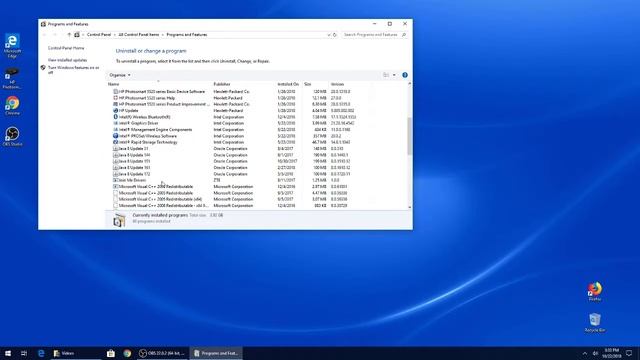This screenshot has height=360, width=640.
Task: Open the Organize dropdown menu
Action: pyautogui.click(x=120, y=75)
